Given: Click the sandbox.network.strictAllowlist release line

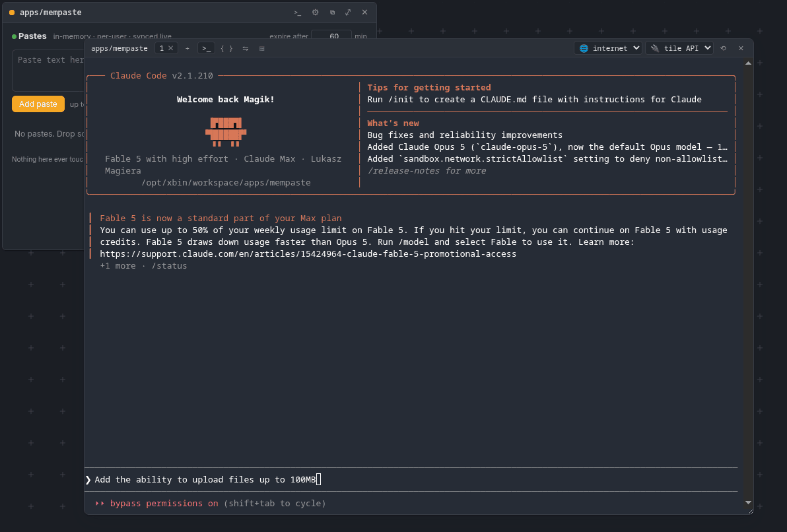Looking at the screenshot, I should [x=547, y=158].
